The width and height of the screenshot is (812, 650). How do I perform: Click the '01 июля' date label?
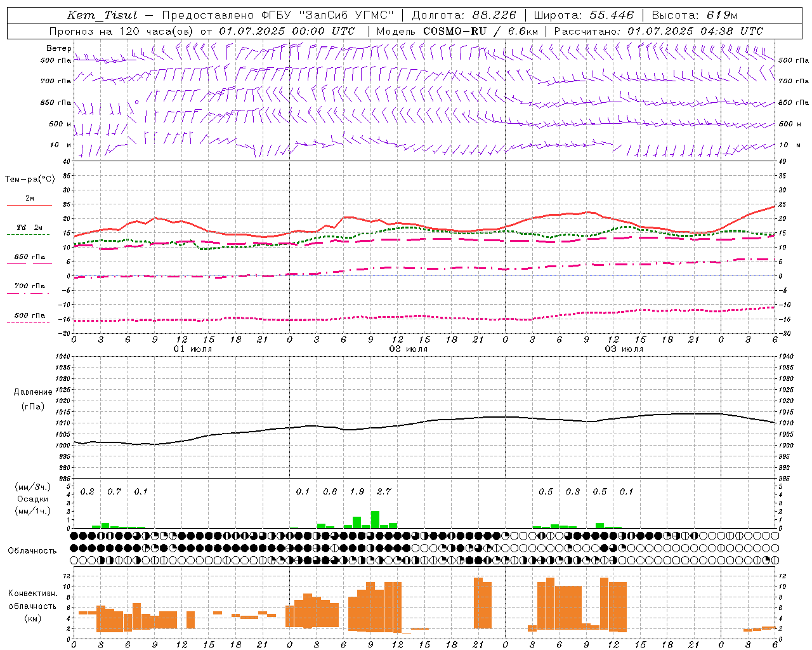click(x=193, y=349)
